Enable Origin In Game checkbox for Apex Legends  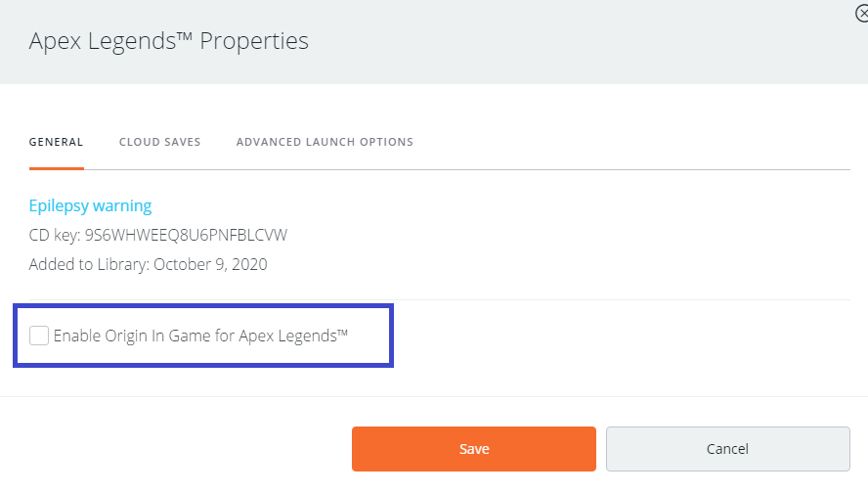coord(39,336)
